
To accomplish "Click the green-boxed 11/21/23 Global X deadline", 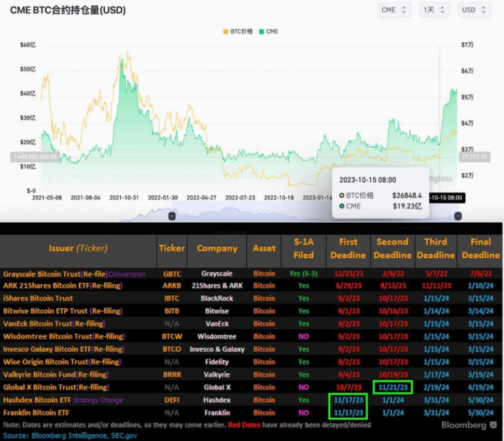I will coord(392,387).
